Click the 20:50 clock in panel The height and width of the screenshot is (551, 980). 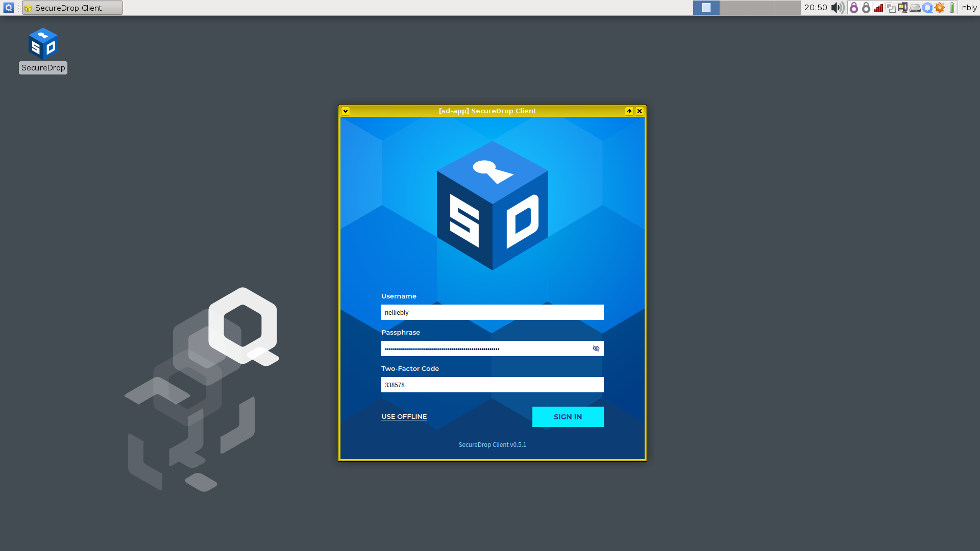pos(816,8)
